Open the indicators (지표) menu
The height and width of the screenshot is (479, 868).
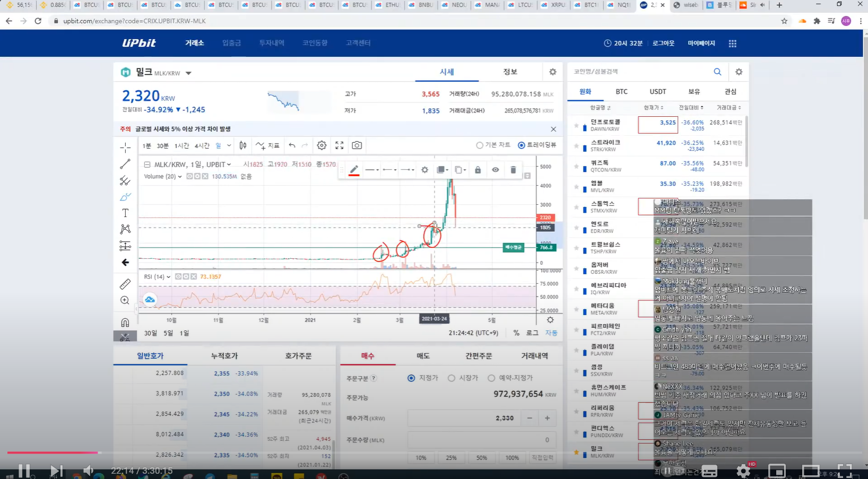[x=267, y=145]
